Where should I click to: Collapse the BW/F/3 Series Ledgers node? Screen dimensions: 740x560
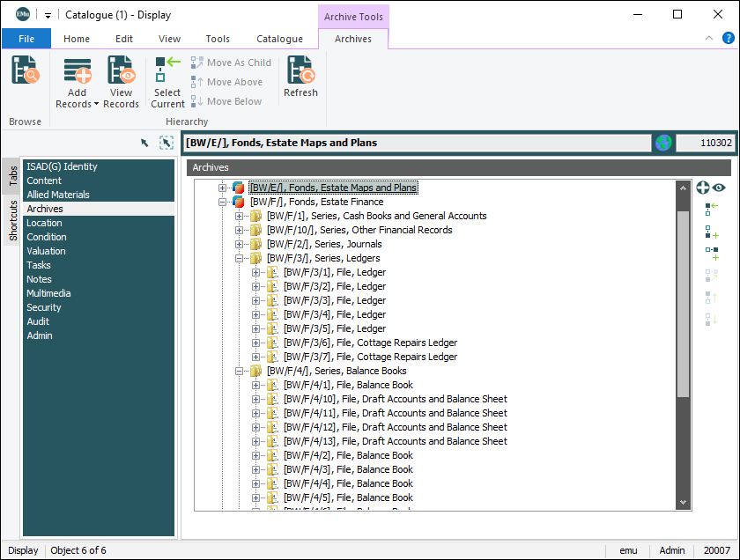(240, 258)
